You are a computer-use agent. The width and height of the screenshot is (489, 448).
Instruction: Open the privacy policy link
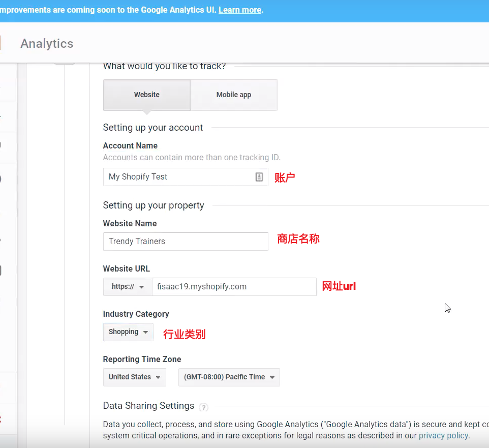(x=444, y=435)
